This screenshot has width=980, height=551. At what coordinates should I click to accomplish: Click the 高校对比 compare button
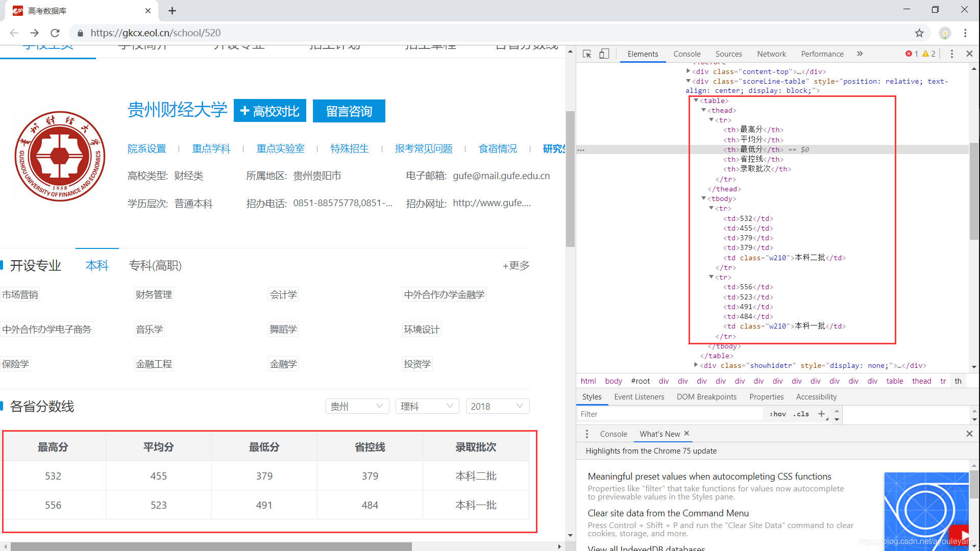[x=270, y=111]
